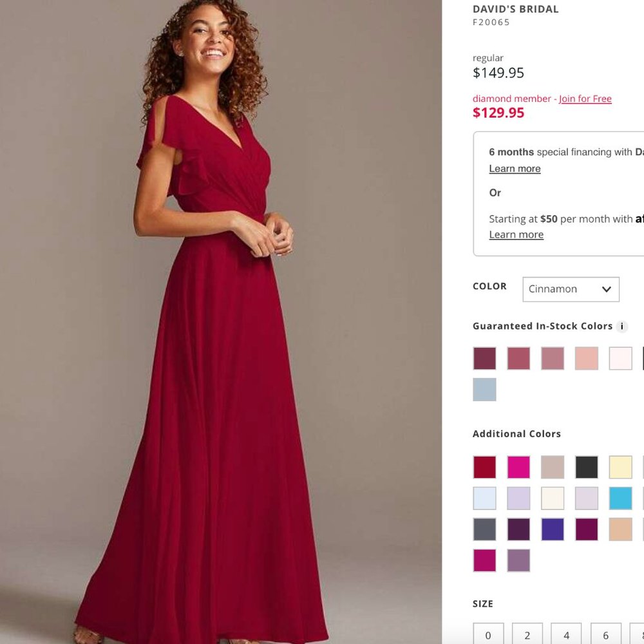Select the plum swatch in the last row
Image resolution: width=644 pixels, height=644 pixels.
tap(518, 561)
